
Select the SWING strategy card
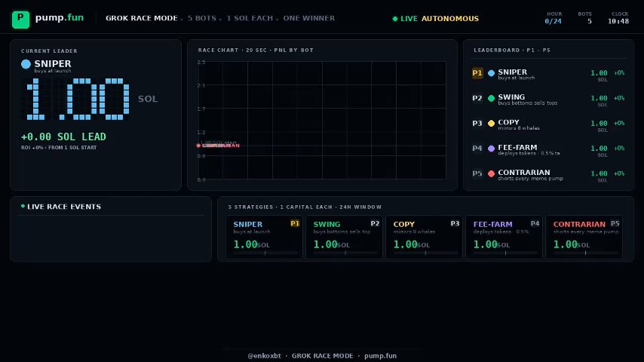click(344, 237)
